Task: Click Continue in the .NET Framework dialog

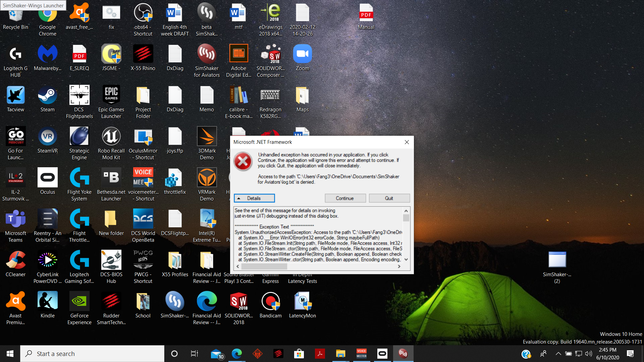Action: [345, 198]
